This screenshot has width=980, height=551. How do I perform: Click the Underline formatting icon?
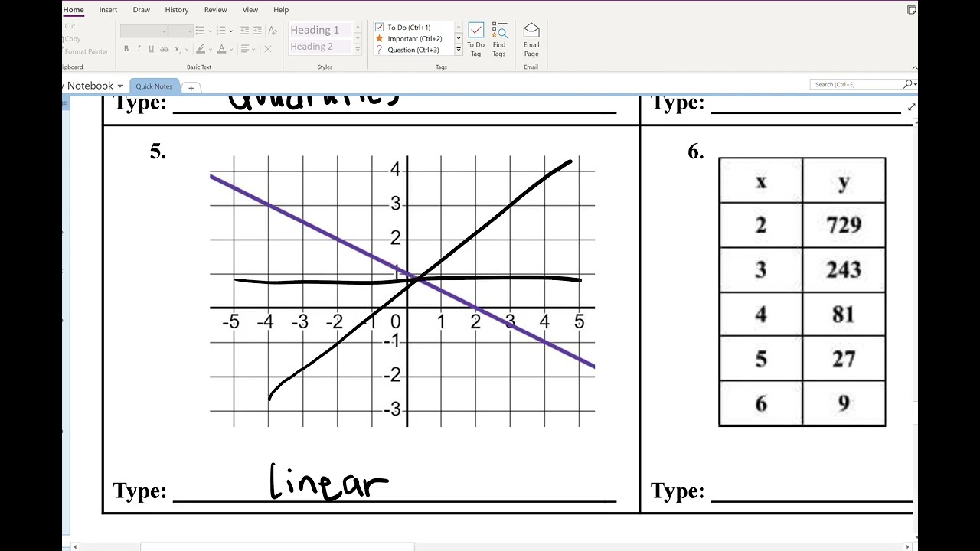(x=151, y=49)
